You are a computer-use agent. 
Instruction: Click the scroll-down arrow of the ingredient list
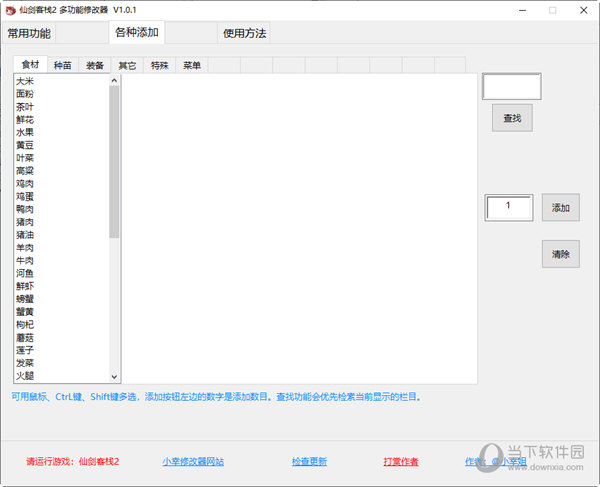[x=114, y=377]
